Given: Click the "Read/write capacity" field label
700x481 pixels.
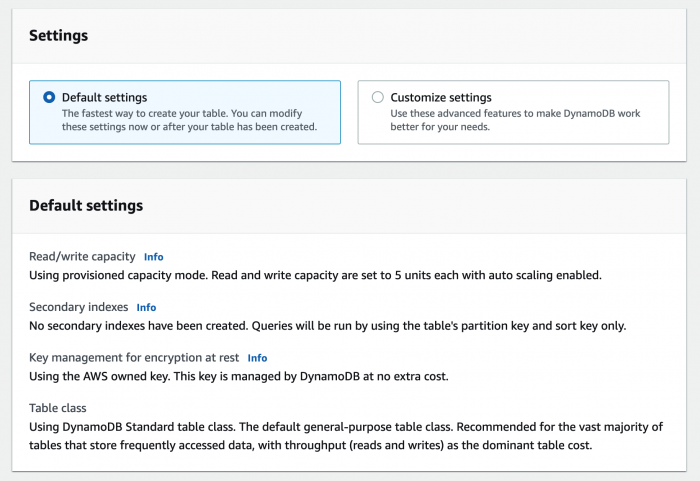Looking at the screenshot, I should tap(82, 257).
